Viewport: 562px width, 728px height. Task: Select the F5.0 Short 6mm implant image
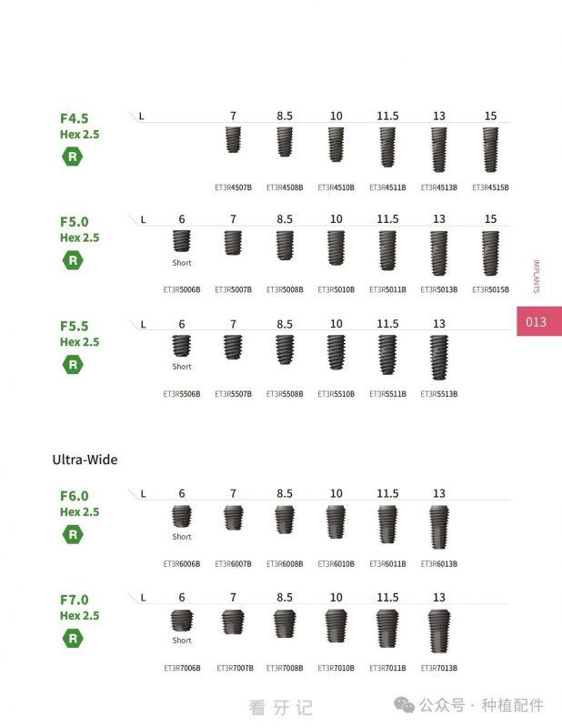coord(182,241)
